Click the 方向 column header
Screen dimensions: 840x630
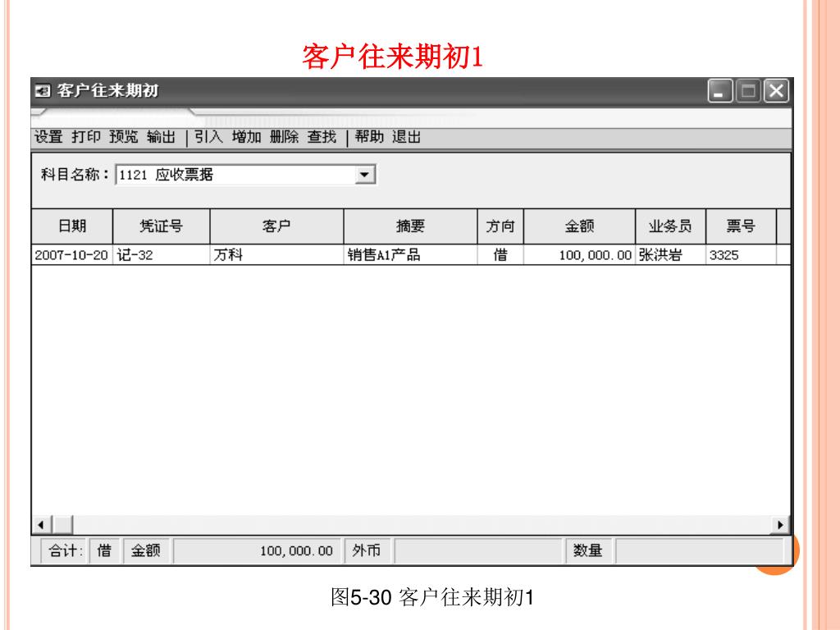[x=500, y=226]
